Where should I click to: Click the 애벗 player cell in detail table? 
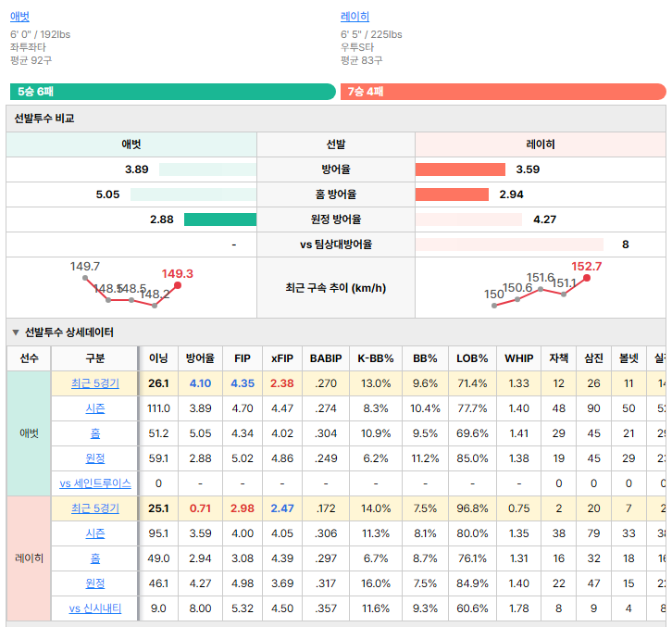[x=29, y=433]
